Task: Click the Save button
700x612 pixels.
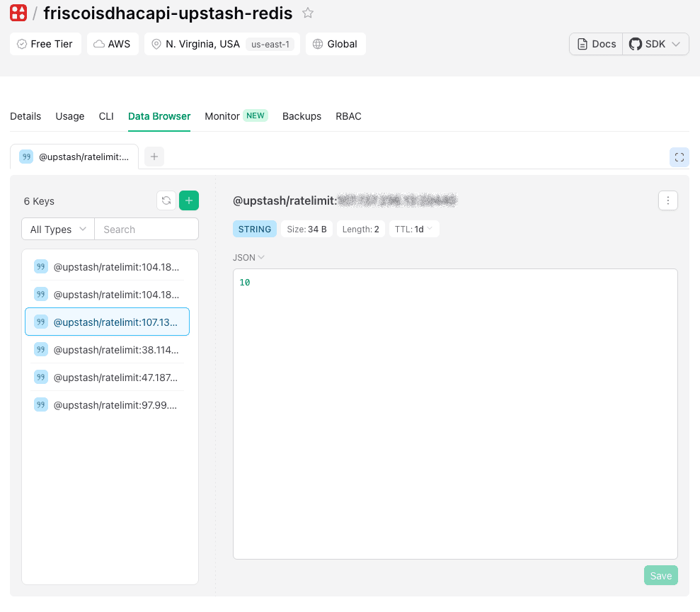Action: [660, 575]
